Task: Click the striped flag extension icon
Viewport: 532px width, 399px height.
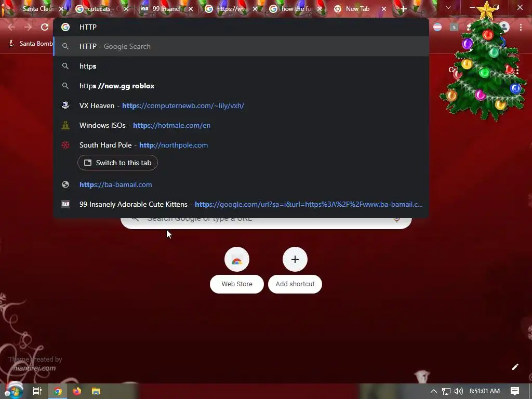Action: (437, 27)
